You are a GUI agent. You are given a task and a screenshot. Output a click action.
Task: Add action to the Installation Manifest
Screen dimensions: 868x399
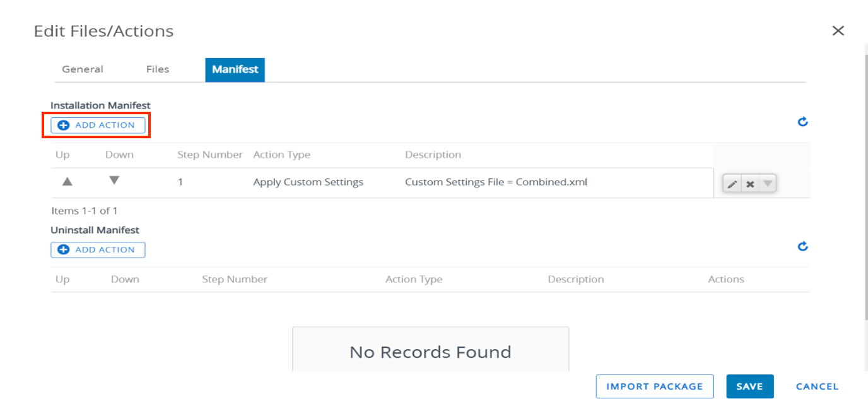[x=98, y=125]
